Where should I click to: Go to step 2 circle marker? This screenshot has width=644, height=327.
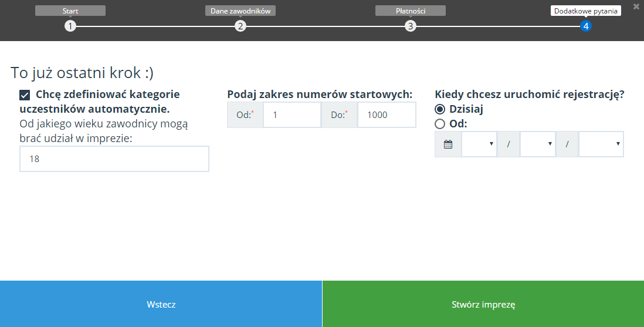pos(240,26)
